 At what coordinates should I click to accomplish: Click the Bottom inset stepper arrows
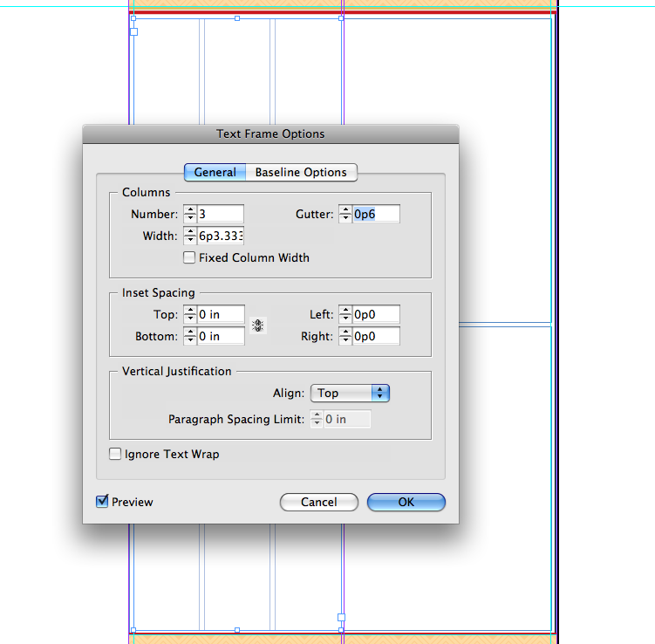click(x=190, y=336)
